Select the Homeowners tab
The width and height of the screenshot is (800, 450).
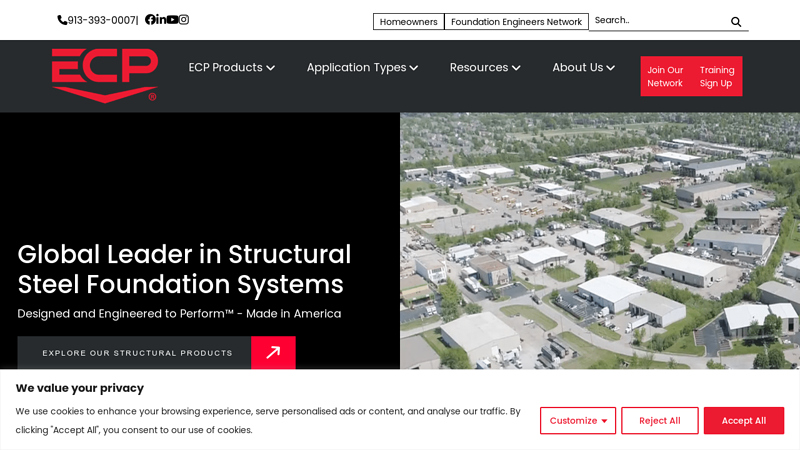[409, 21]
